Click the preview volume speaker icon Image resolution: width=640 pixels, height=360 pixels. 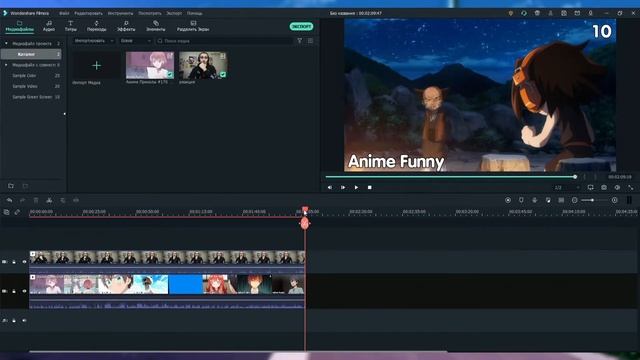pyautogui.click(x=617, y=187)
